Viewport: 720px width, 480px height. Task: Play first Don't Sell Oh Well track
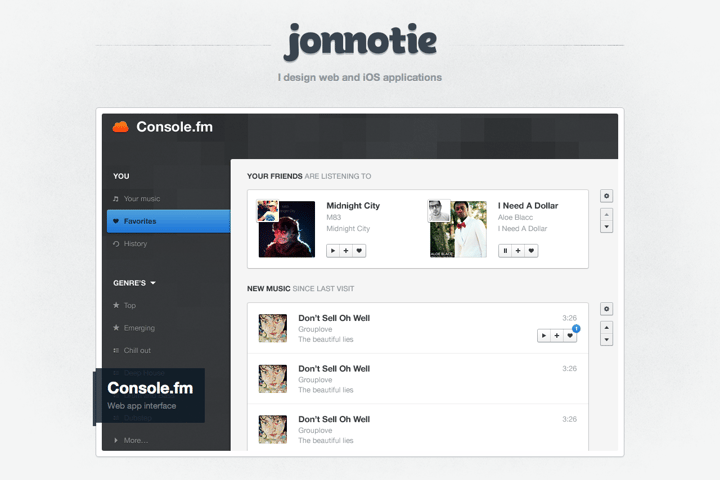(x=544, y=336)
